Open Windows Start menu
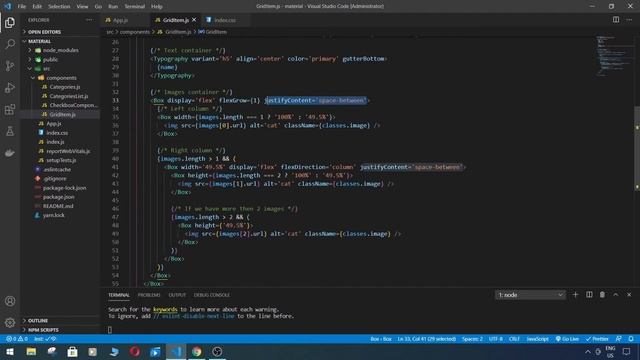The width and height of the screenshot is (640, 360). click(x=10, y=351)
